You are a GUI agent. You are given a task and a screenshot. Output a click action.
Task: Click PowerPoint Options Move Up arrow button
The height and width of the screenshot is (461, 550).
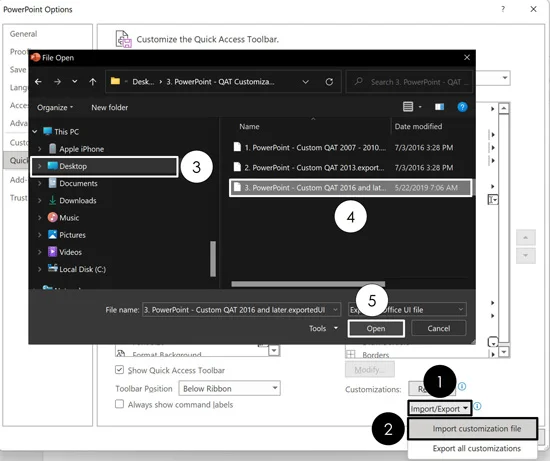pyautogui.click(x=525, y=238)
